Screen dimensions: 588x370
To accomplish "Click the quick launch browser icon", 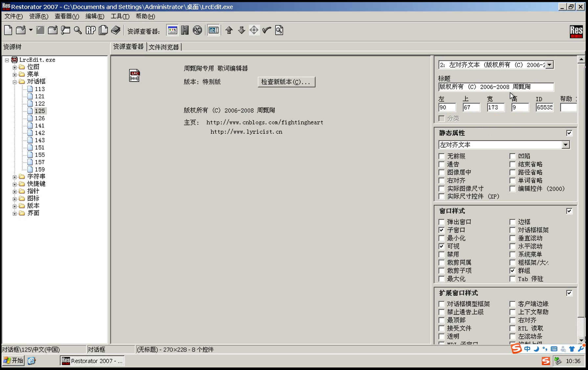I will (31, 361).
